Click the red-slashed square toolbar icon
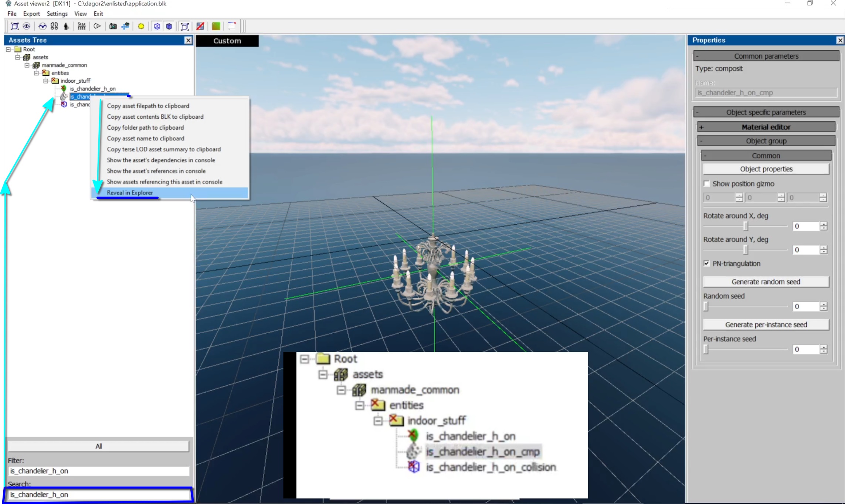Viewport: 845px width, 504px height. 200,26
